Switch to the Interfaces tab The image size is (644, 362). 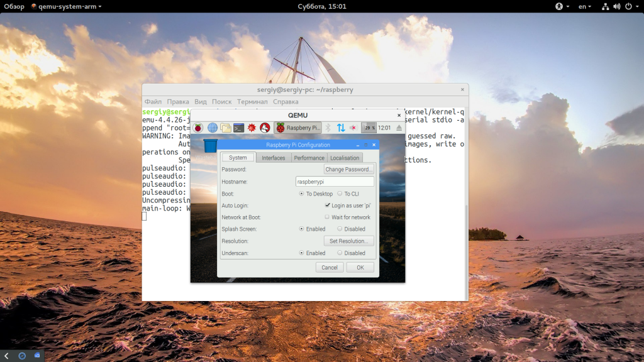tap(274, 158)
